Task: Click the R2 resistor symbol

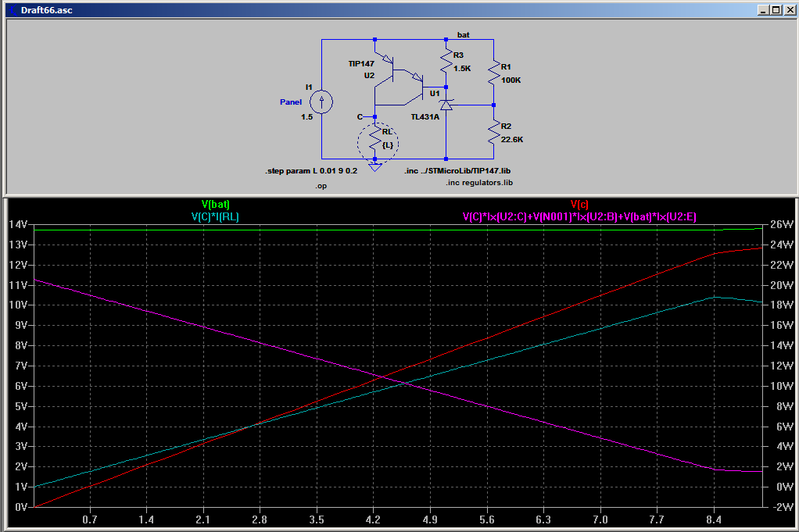Action: coord(494,133)
